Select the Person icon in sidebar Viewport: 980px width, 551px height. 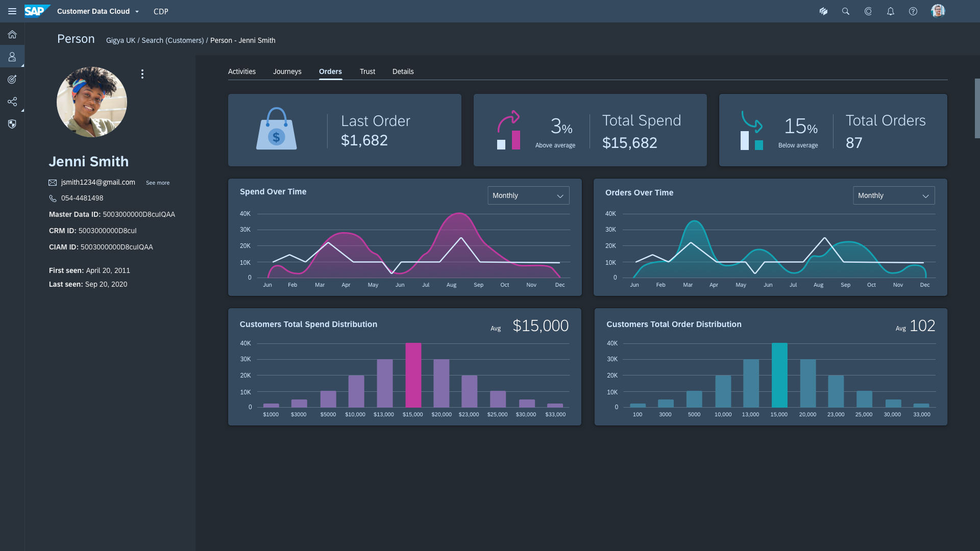(12, 57)
